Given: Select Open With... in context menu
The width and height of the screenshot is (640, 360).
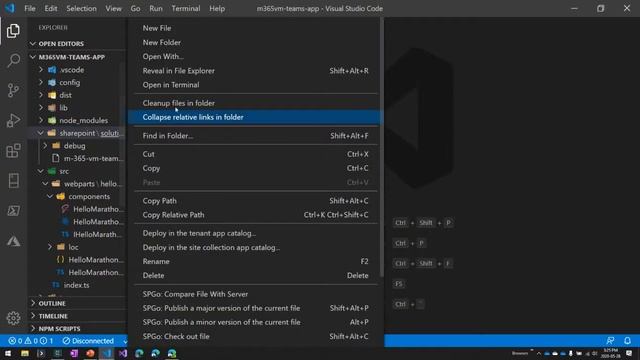Looking at the screenshot, I should click(256, 57).
